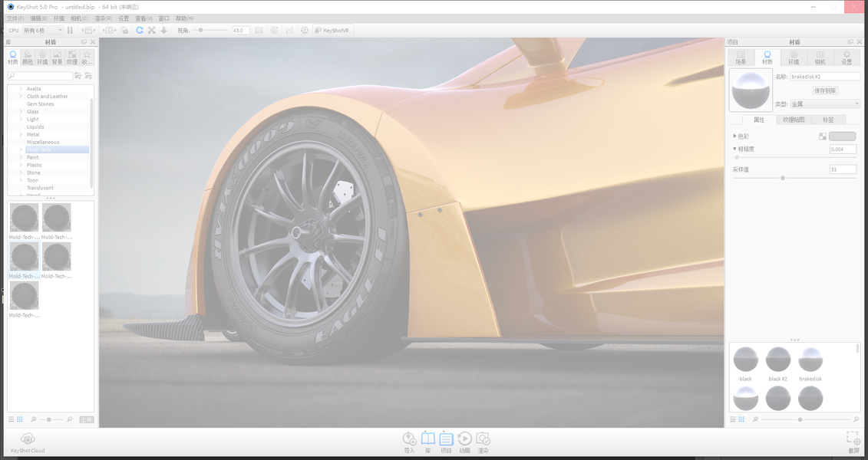The image size is (868, 460).
Task: Click the second folder icon beside library search
Action: (x=88, y=76)
